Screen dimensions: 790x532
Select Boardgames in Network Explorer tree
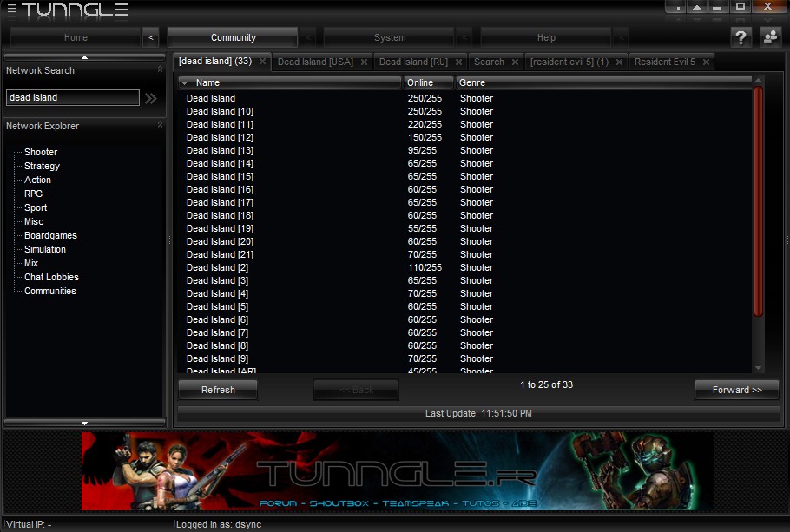[x=50, y=235]
